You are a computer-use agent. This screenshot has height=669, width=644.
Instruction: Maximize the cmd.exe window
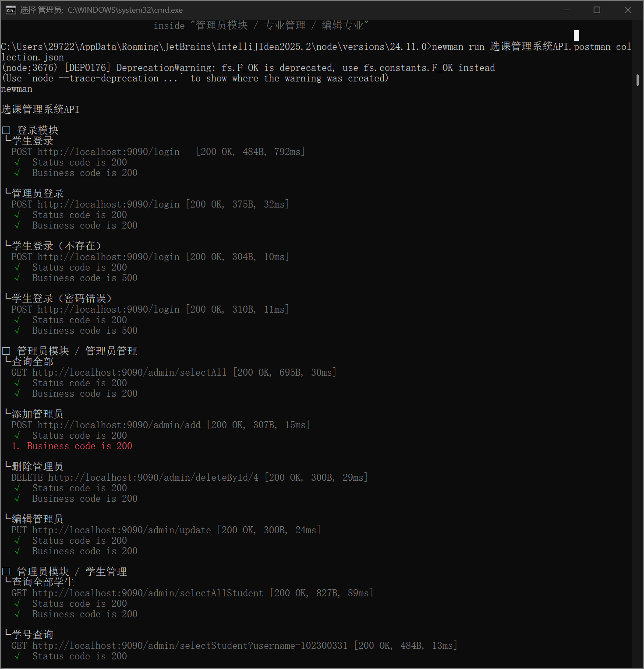(x=597, y=10)
